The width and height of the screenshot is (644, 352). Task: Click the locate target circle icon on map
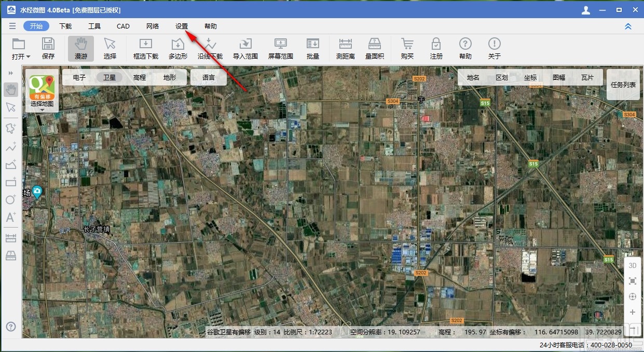pos(633,297)
